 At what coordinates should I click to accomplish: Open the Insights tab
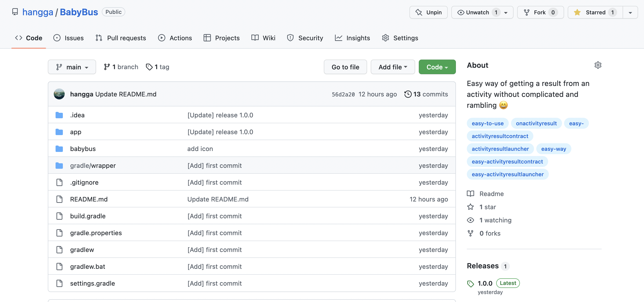pos(352,38)
